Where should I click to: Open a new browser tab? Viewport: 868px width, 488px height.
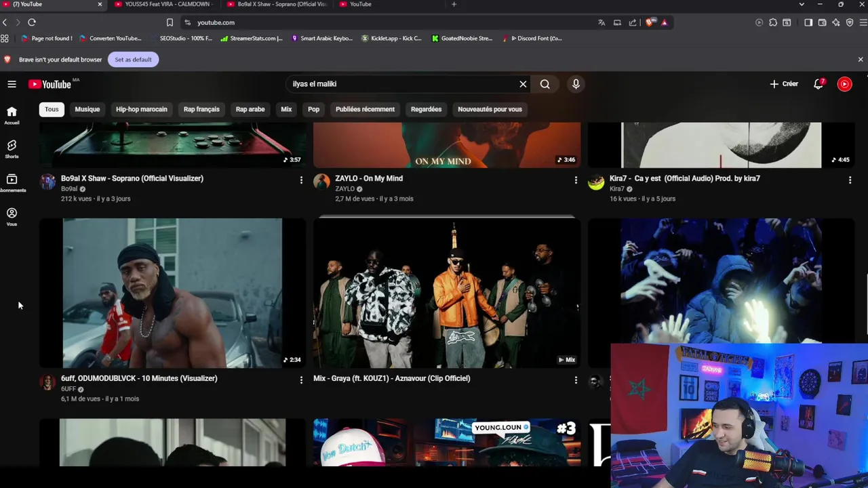pyautogui.click(x=454, y=4)
